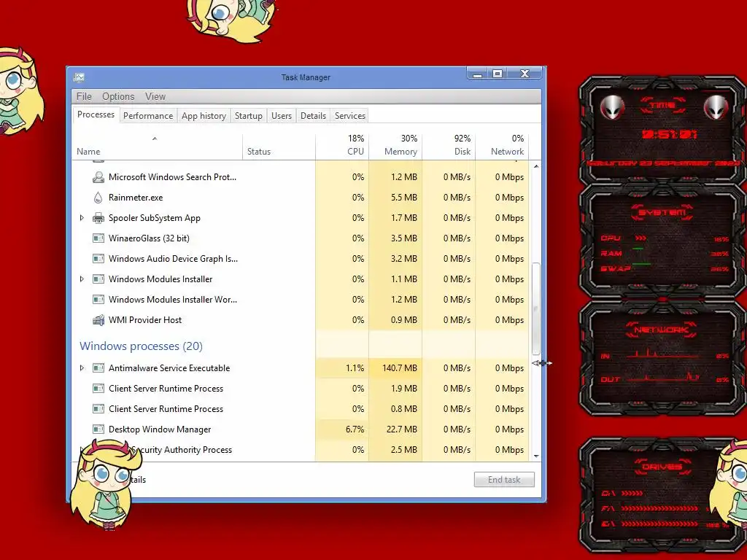
Task: Open the Options menu
Action: coord(118,97)
